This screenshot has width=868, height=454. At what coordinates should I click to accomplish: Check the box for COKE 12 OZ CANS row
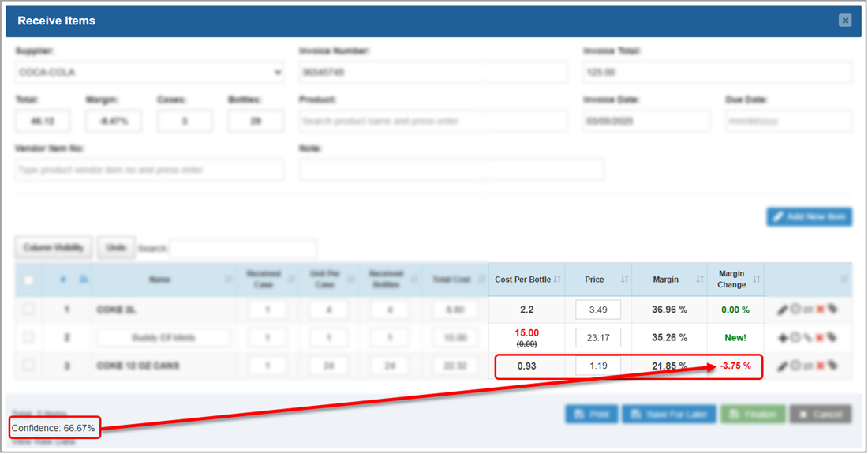28,366
